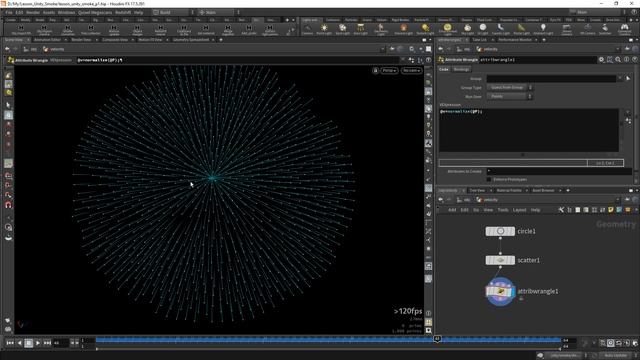Click the yellow sticky note icon
Image resolution: width=640 pixels, height=360 pixels.
point(611,210)
